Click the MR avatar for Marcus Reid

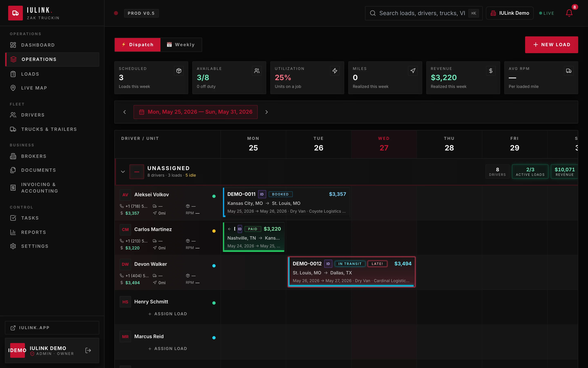pos(125,337)
